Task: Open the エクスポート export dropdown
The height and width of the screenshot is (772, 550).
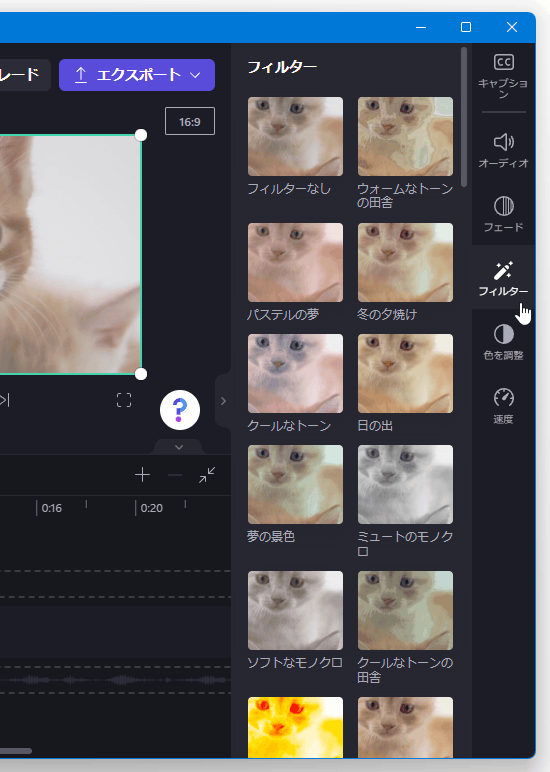Action: pos(137,75)
